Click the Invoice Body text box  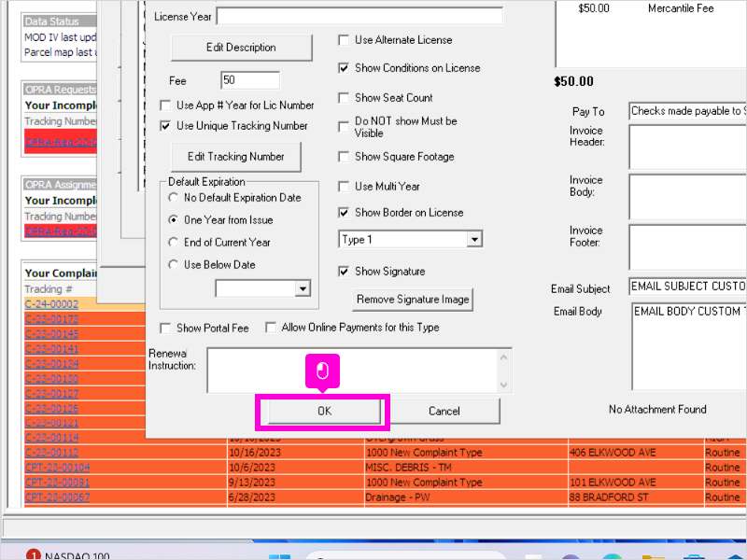point(687,197)
